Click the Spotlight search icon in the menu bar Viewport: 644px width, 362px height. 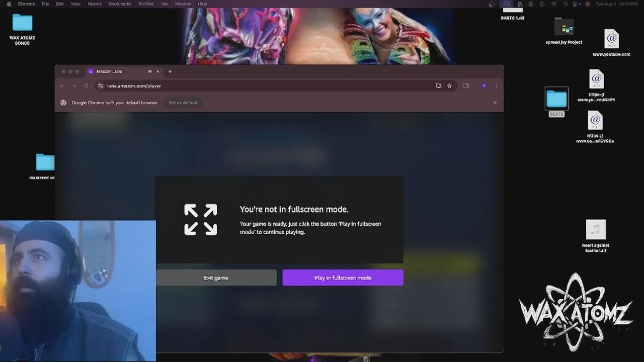[x=566, y=4]
